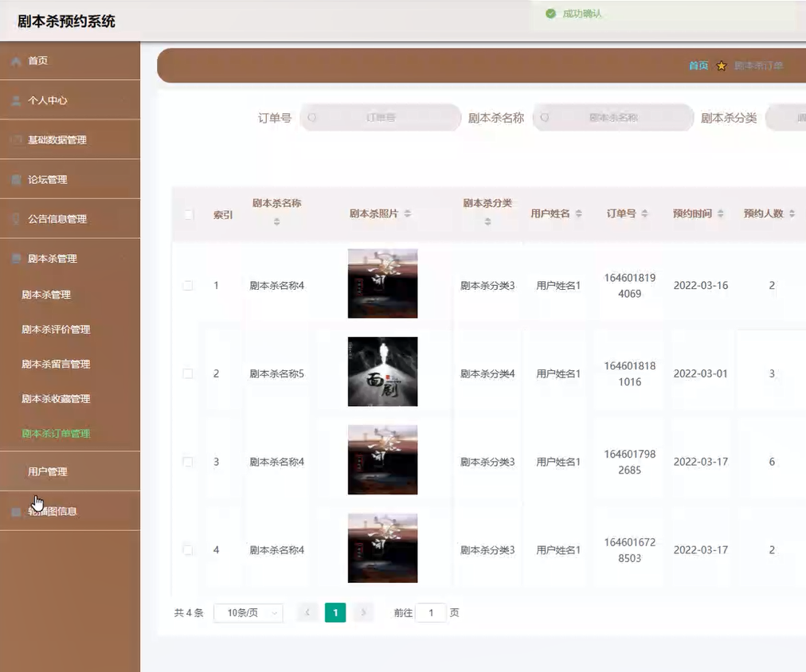Click the 剧本杀订单 breadcrumb text

tap(758, 66)
